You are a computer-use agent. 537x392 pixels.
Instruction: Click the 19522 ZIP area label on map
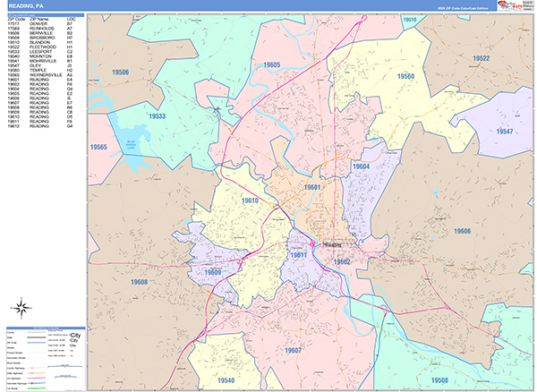[x=481, y=59]
